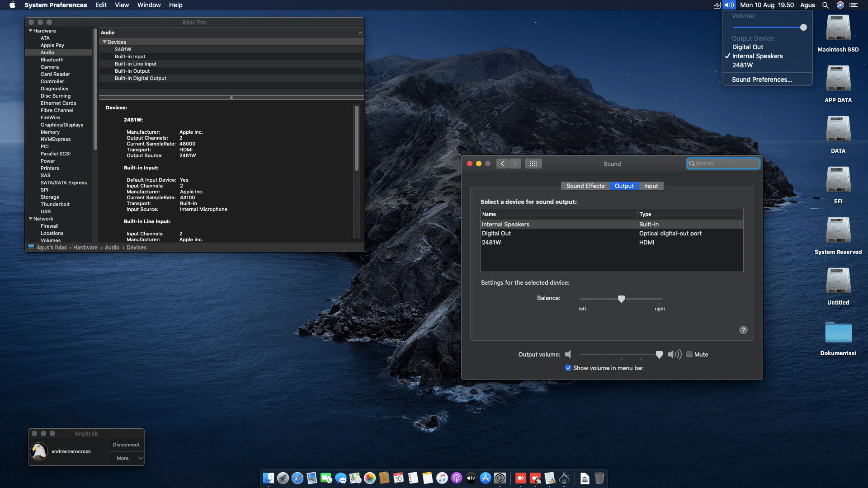Collapse the Devices section in System Information
The width and height of the screenshot is (868, 488).
[105, 42]
